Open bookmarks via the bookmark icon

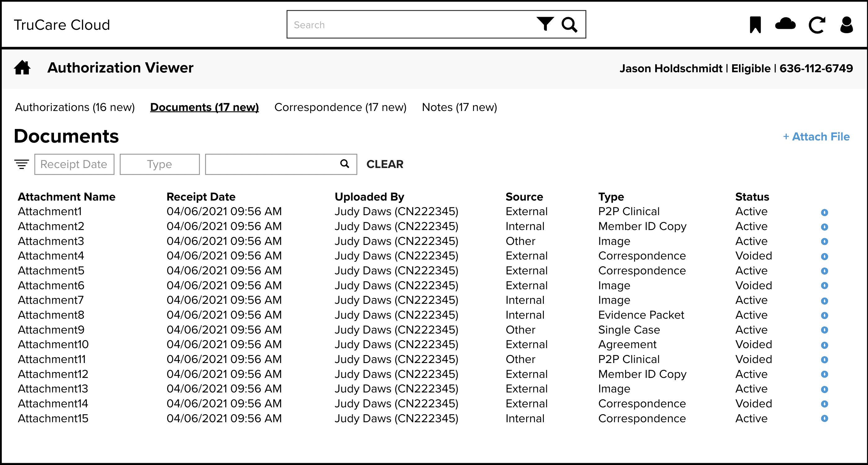(x=755, y=24)
